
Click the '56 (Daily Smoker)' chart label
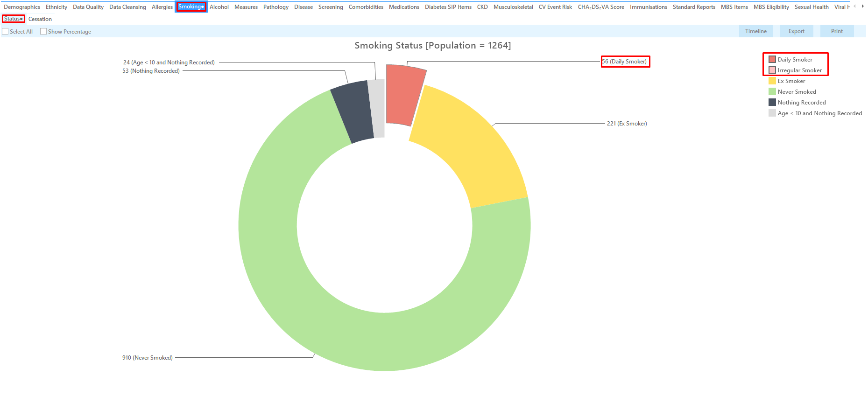[x=625, y=62]
